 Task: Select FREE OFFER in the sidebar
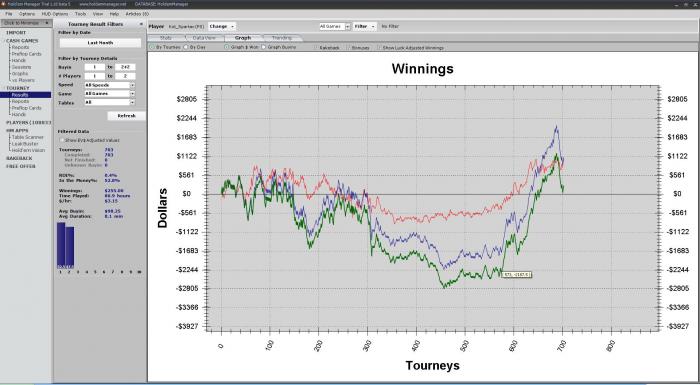click(x=21, y=166)
